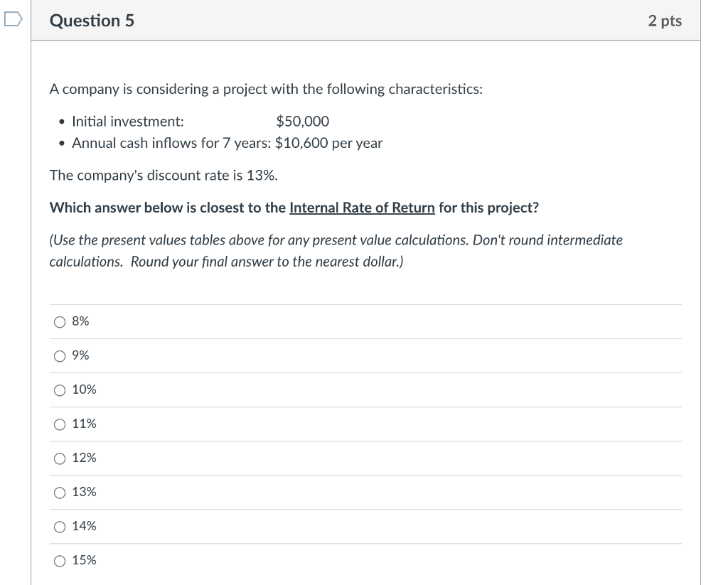Click the 2 pts point value label
The width and height of the screenshot is (728, 585).
664,21
